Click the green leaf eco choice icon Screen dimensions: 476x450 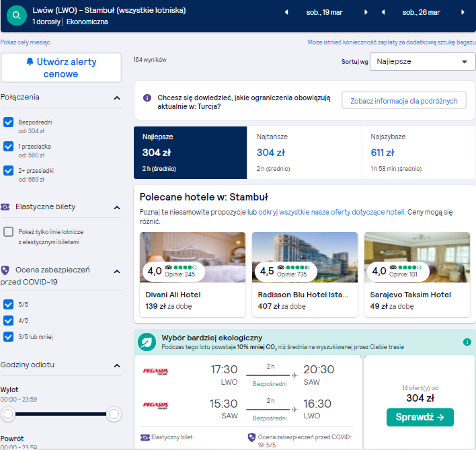(147, 342)
